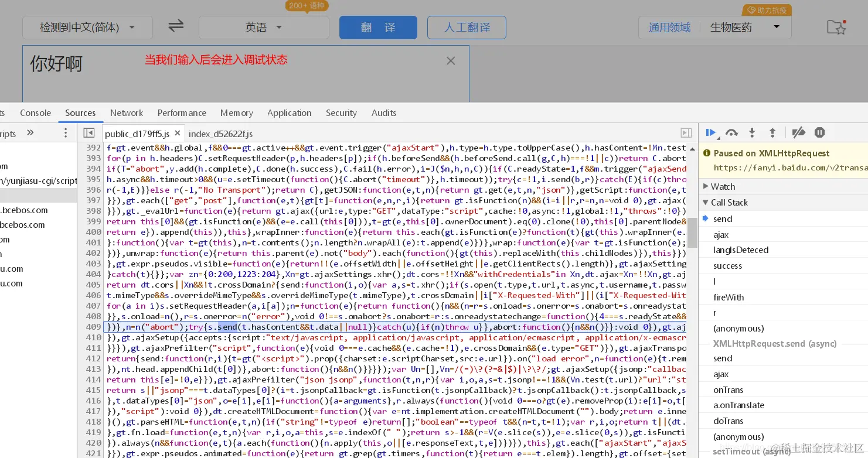
Task: Toggle Pause on exceptions icon
Action: 819,133
